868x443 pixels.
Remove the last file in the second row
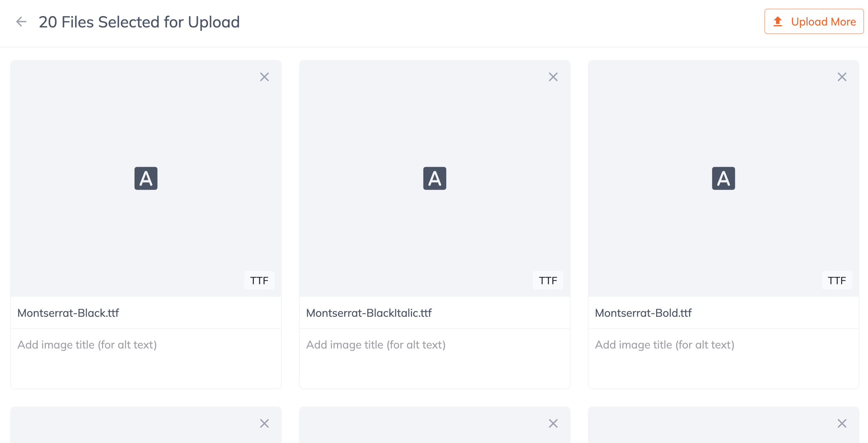[x=842, y=423]
